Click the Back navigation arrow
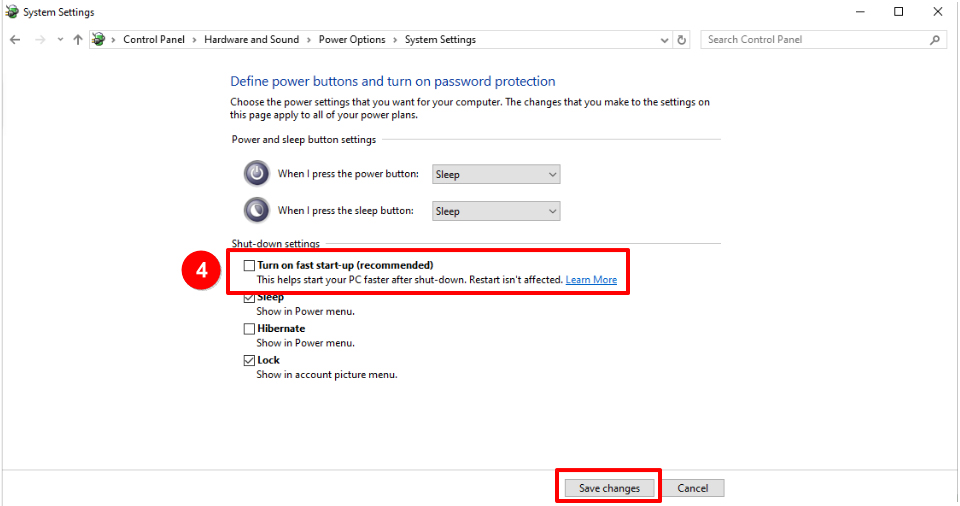 click(15, 40)
